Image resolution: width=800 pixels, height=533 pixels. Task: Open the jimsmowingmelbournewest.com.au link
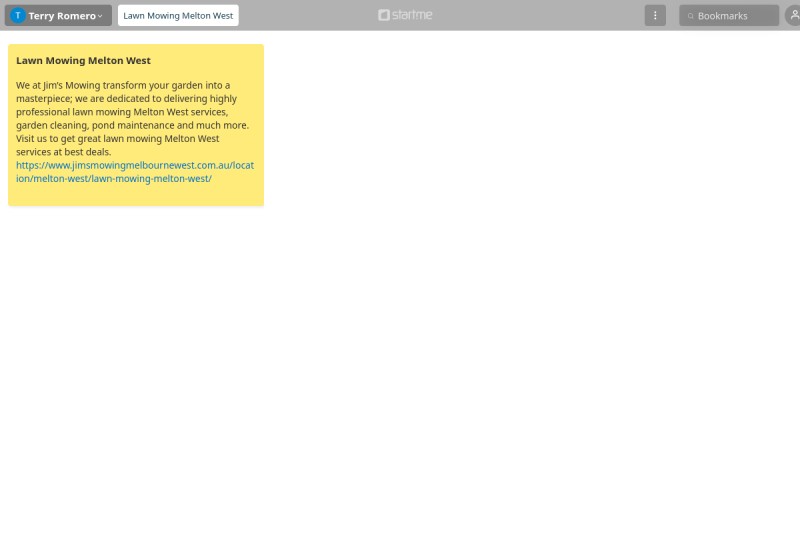[135, 172]
